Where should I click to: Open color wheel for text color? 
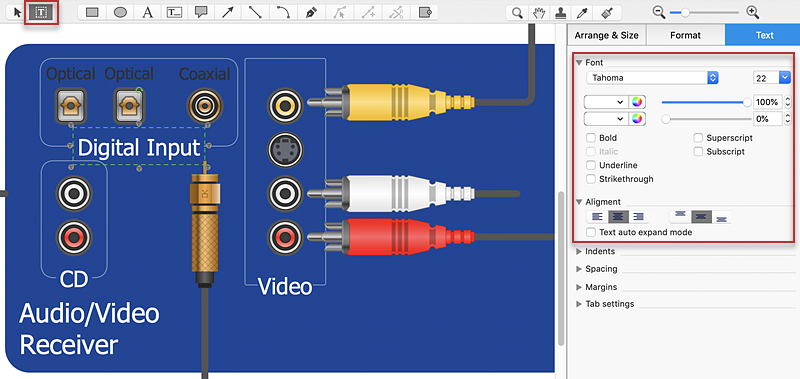tap(636, 102)
